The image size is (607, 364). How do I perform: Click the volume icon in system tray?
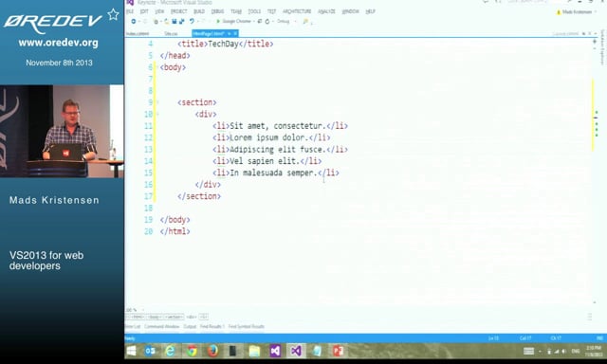pyautogui.click(x=563, y=352)
